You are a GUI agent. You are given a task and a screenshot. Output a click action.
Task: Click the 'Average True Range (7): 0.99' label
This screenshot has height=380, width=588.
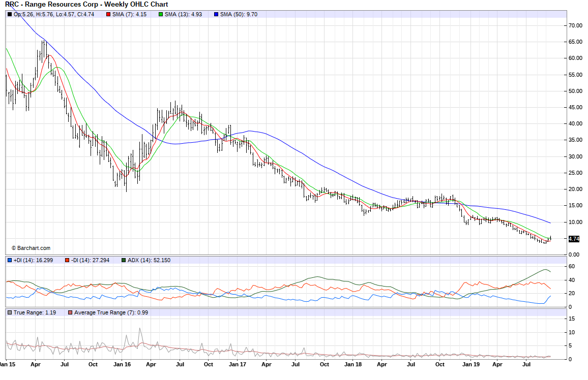coord(111,312)
